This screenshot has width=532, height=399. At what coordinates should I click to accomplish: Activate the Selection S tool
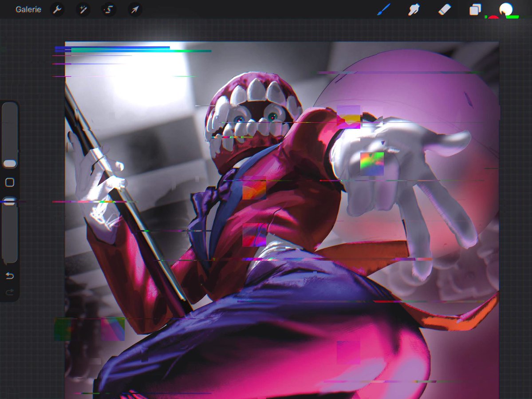pos(109,9)
